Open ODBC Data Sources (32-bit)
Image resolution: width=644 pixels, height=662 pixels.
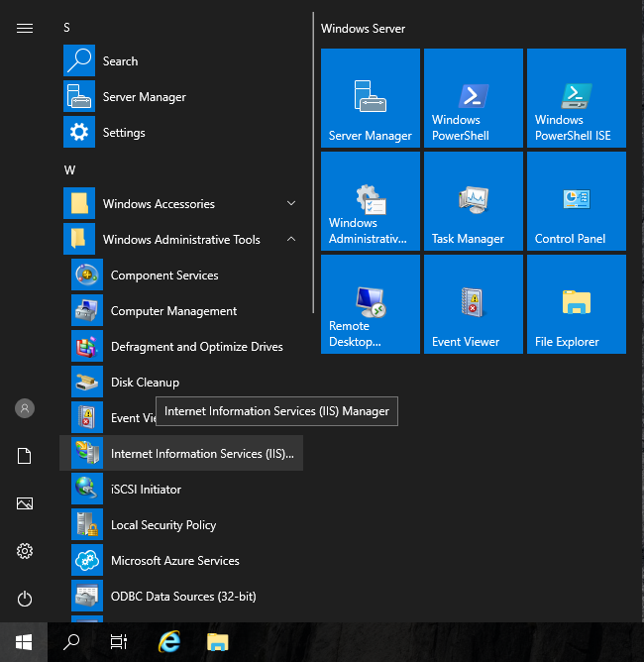coord(181,597)
